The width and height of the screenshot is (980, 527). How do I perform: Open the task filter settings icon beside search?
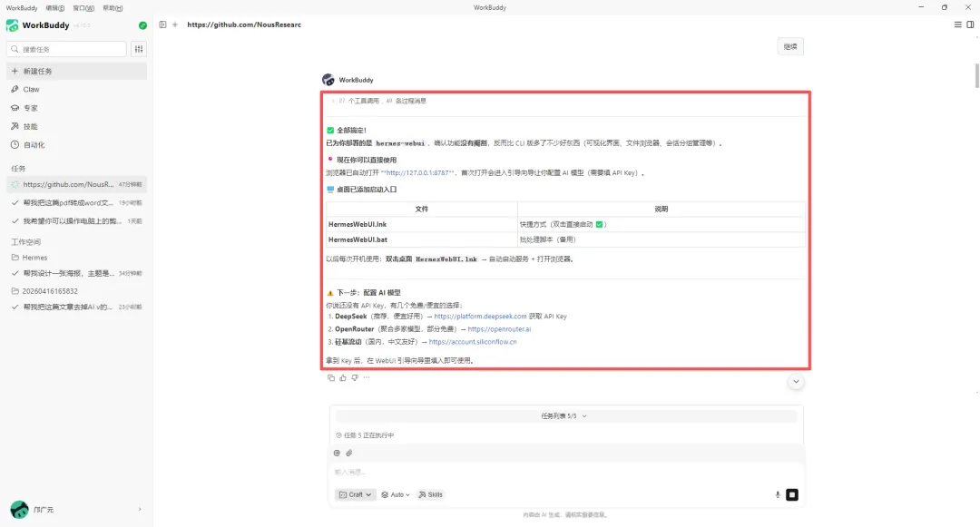point(139,49)
